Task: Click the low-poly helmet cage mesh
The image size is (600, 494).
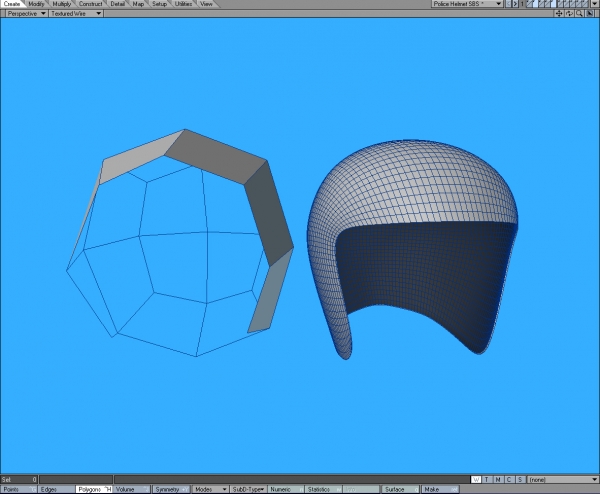Action: click(x=180, y=243)
